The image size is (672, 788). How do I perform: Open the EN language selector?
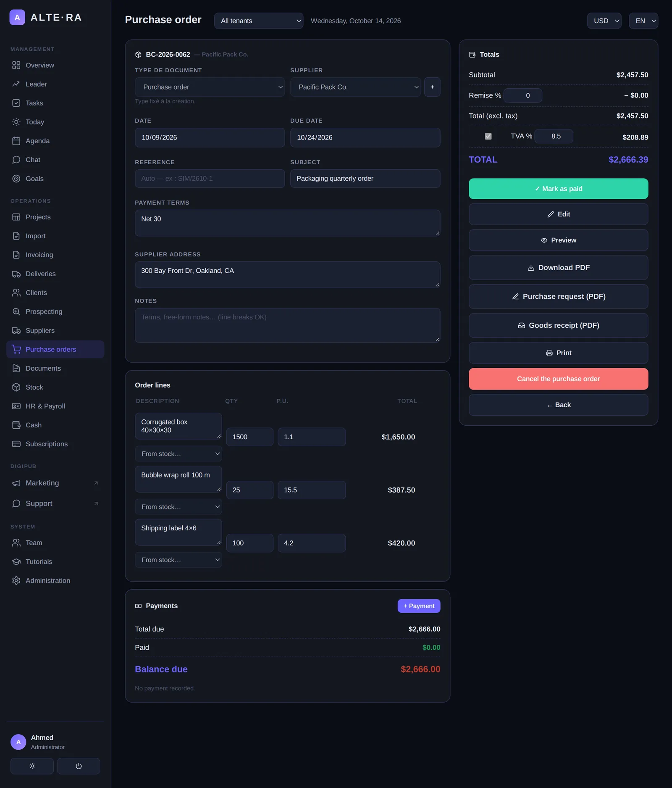(x=643, y=21)
